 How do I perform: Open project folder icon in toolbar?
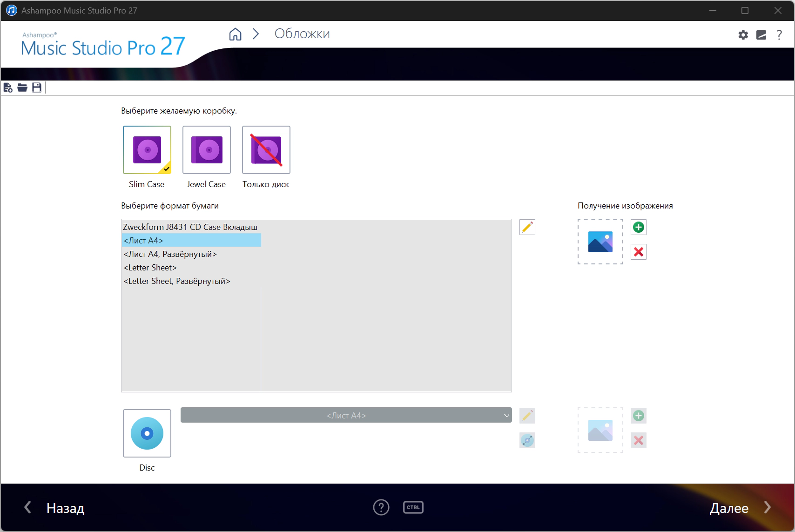[22, 88]
